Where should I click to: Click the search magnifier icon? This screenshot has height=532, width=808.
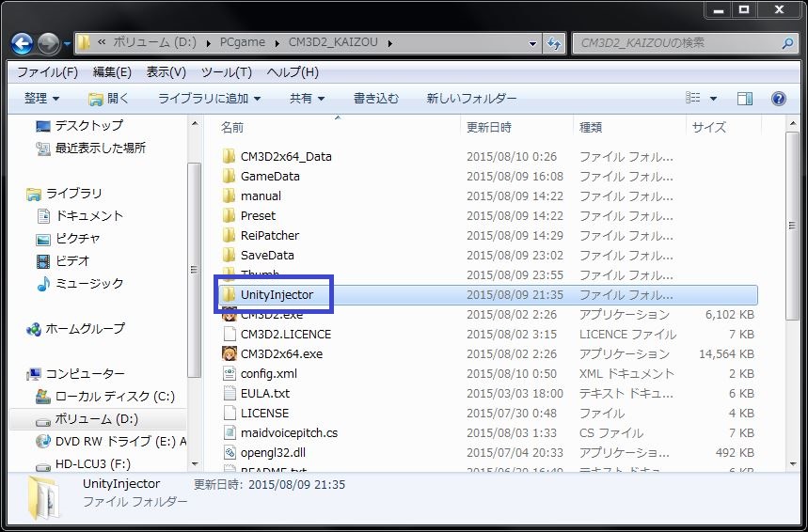pos(788,43)
